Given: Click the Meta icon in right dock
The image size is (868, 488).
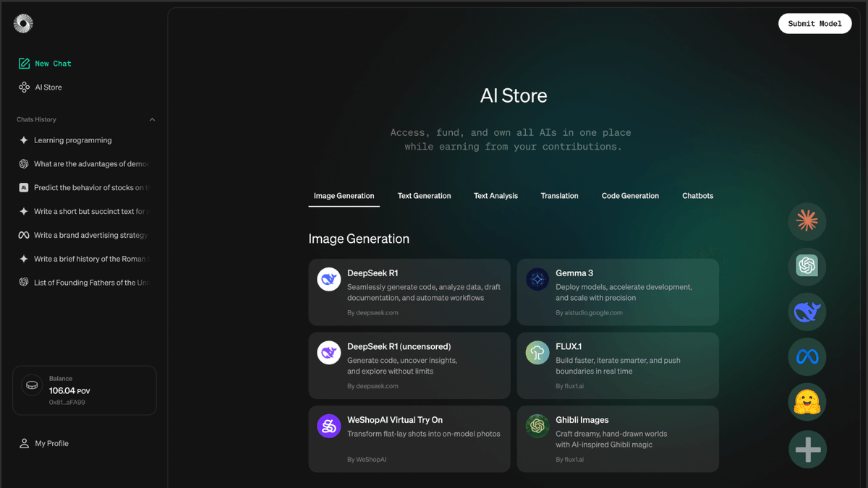Looking at the screenshot, I should [807, 357].
